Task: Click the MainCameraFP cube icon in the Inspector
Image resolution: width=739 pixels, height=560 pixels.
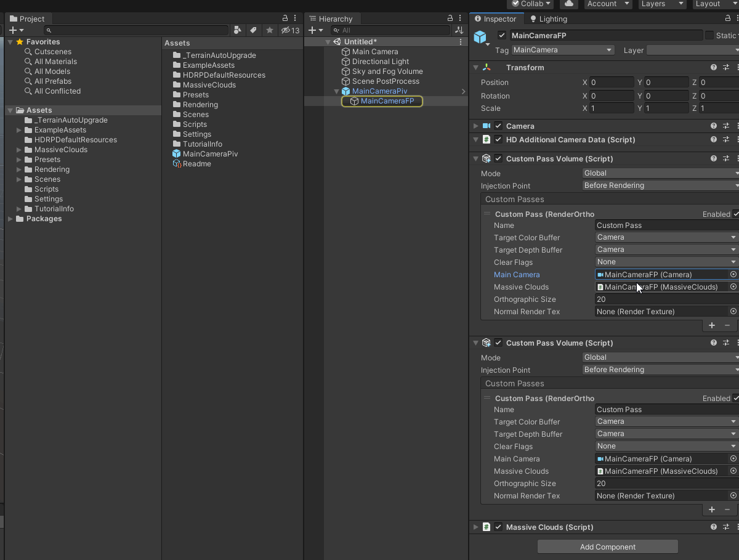Action: tap(481, 37)
